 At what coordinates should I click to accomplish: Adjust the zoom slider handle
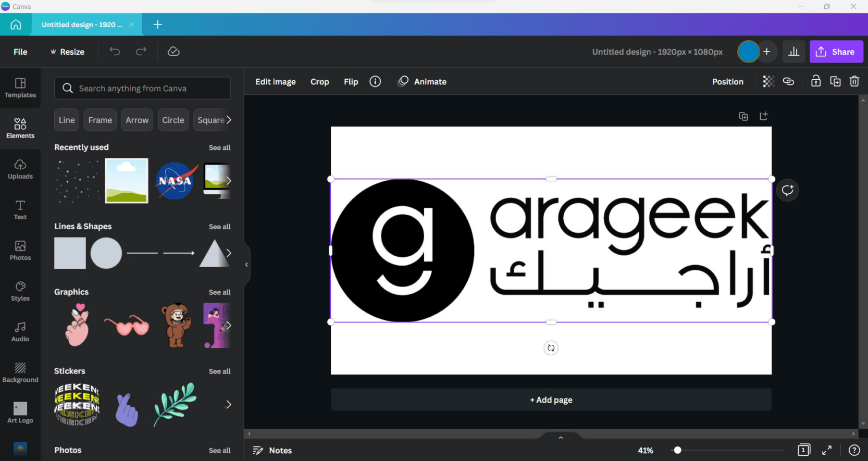677,450
